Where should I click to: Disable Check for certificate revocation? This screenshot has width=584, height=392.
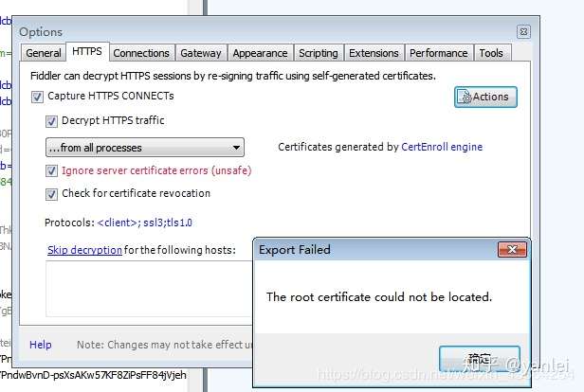click(x=52, y=194)
